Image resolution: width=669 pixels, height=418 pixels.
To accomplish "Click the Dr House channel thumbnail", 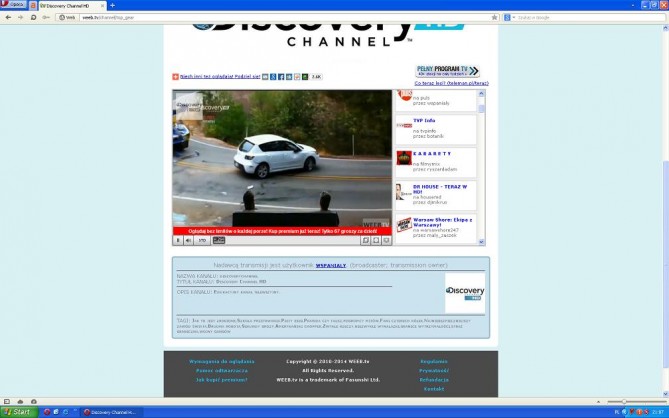I will tap(404, 192).
